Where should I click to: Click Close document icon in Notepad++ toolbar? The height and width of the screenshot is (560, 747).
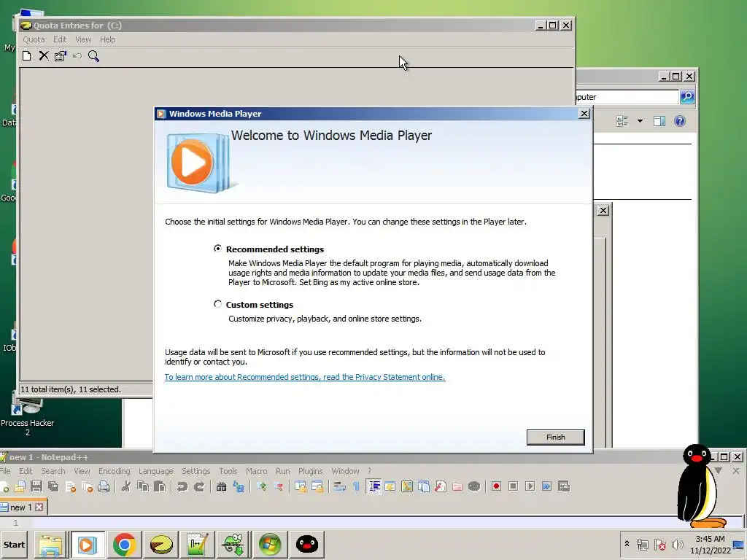[x=71, y=486]
